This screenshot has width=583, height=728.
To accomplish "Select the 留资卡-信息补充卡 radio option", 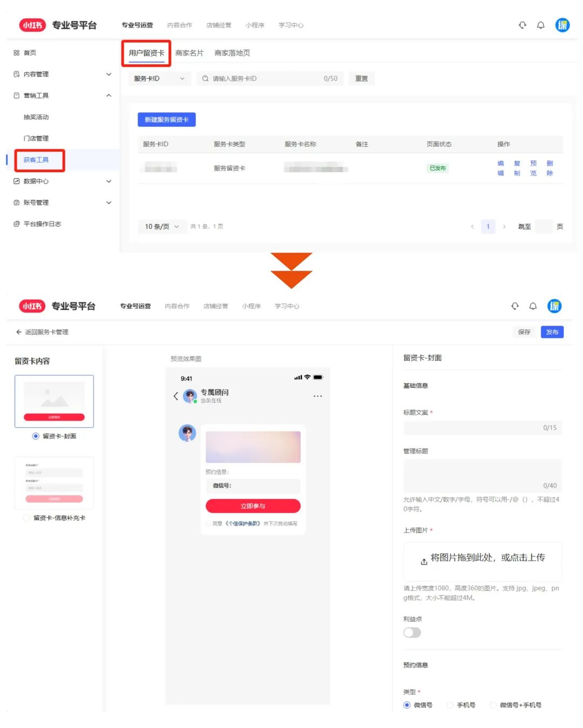I will coord(26,517).
